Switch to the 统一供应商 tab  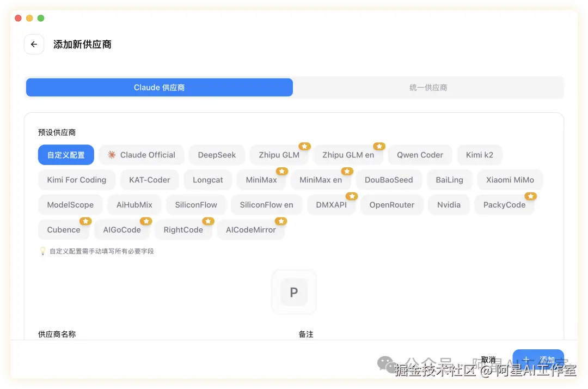tap(428, 87)
